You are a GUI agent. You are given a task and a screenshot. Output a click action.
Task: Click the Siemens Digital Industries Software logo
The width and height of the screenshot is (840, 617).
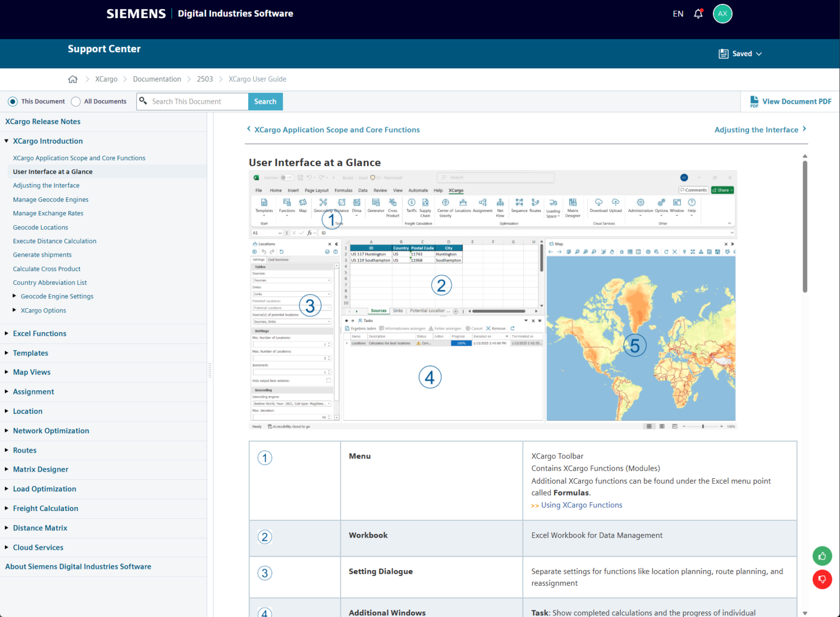200,14
